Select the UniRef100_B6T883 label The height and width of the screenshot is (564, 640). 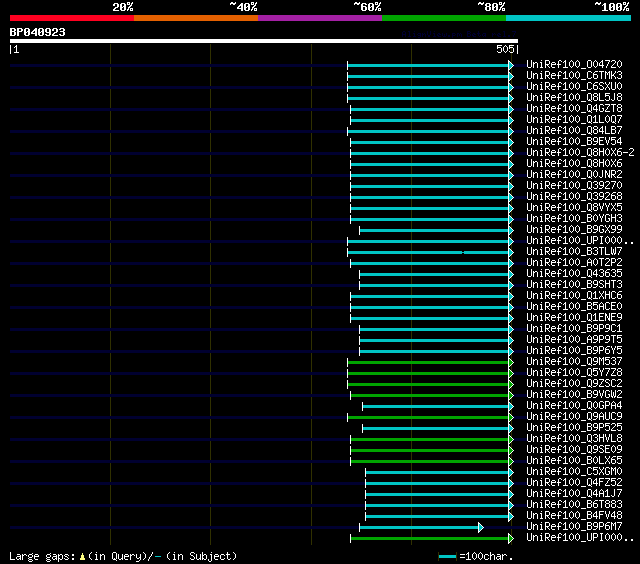[574, 505]
